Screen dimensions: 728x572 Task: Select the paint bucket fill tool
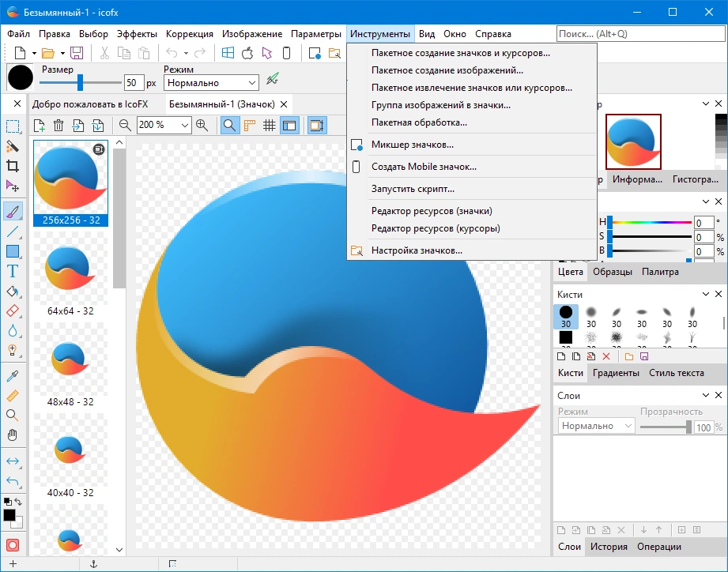[13, 292]
